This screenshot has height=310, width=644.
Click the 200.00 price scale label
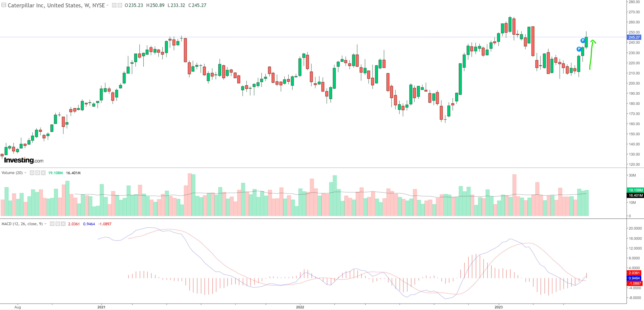[634, 83]
